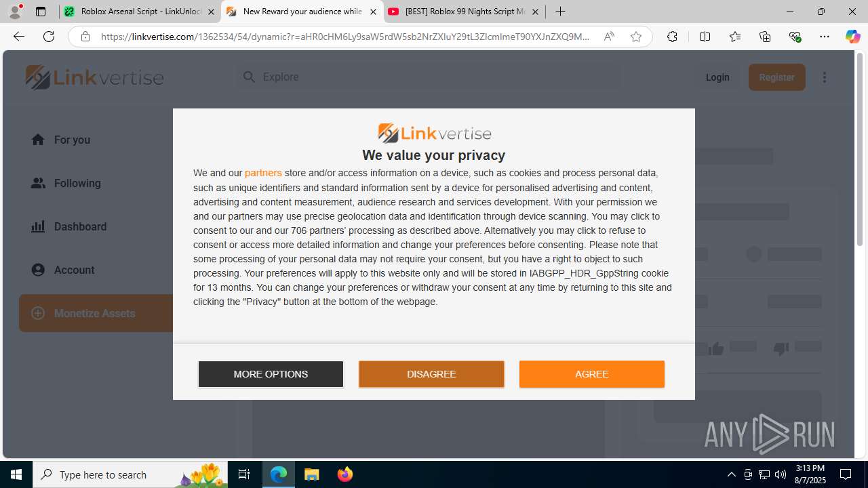The image size is (868, 488).
Task: Toggle split screen icon in toolbar
Action: pos(705,37)
